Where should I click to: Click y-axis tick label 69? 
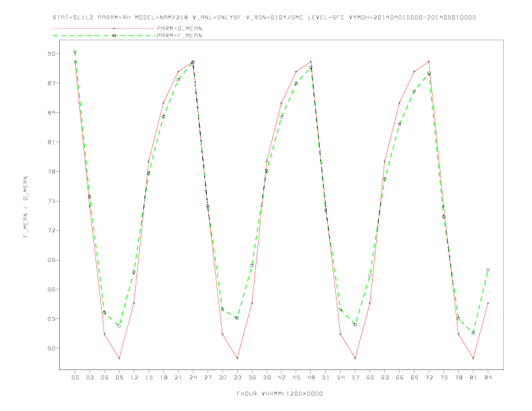(52, 260)
